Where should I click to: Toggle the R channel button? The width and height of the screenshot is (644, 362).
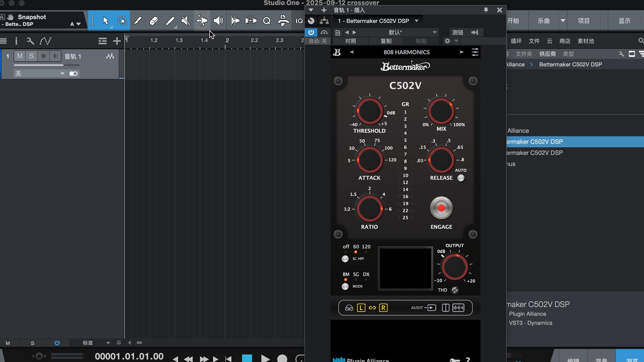click(x=383, y=308)
